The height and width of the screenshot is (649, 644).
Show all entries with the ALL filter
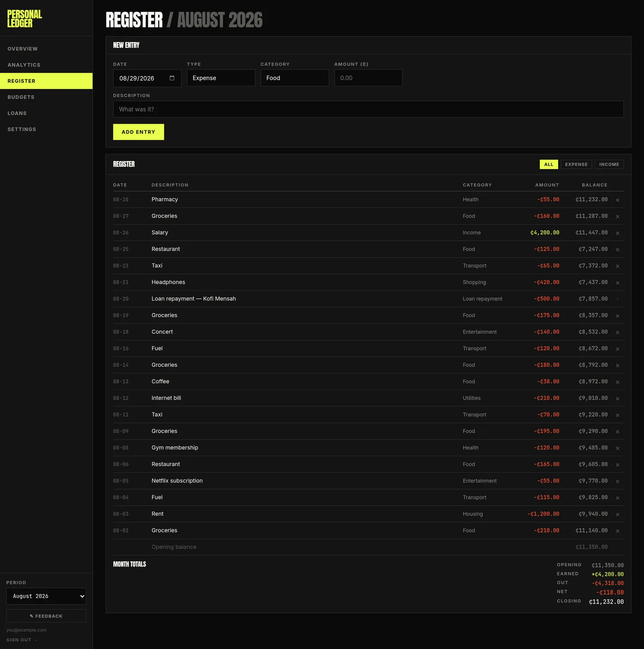(x=549, y=165)
